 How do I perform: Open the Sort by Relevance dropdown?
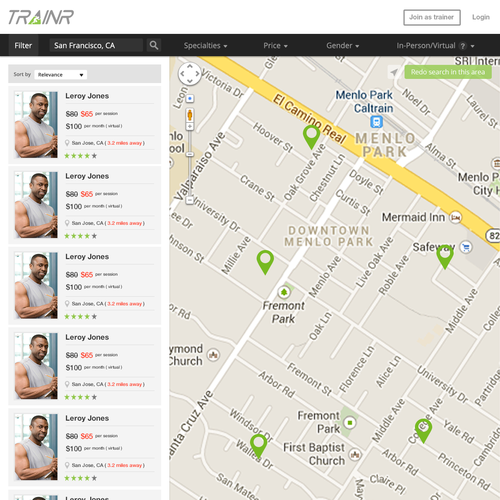61,75
